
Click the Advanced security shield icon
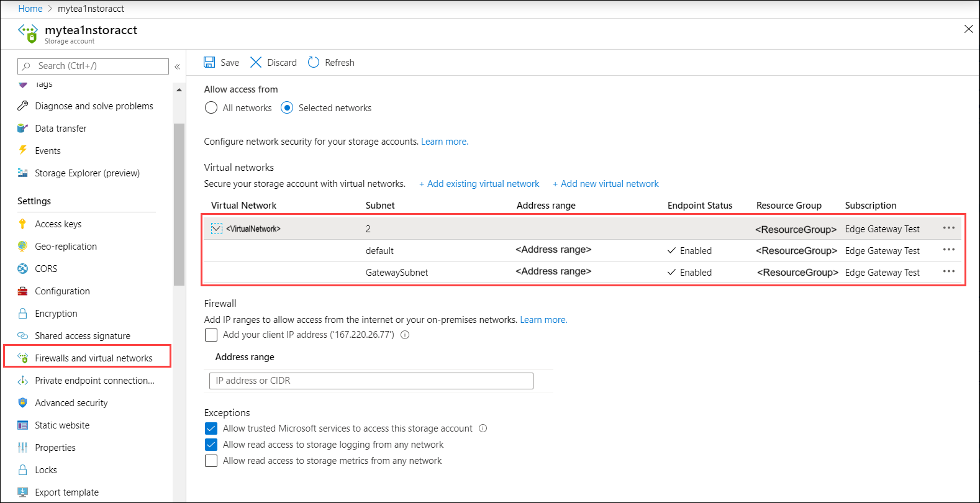coord(23,402)
